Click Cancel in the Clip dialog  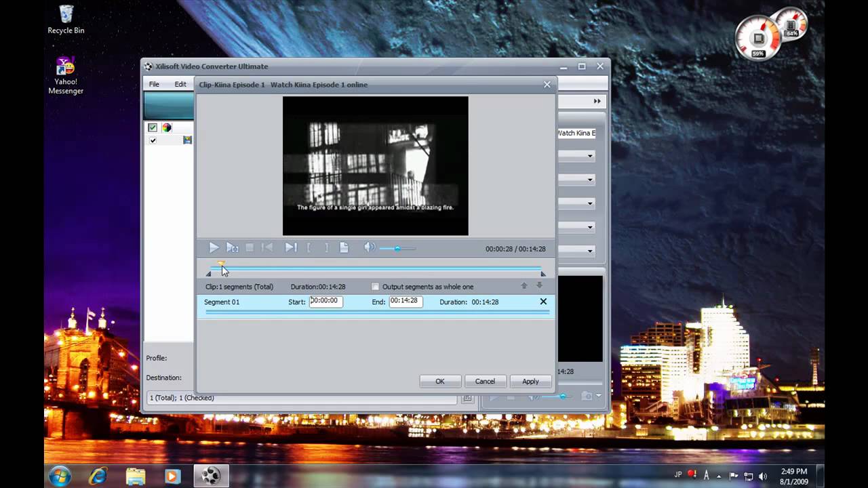point(485,382)
